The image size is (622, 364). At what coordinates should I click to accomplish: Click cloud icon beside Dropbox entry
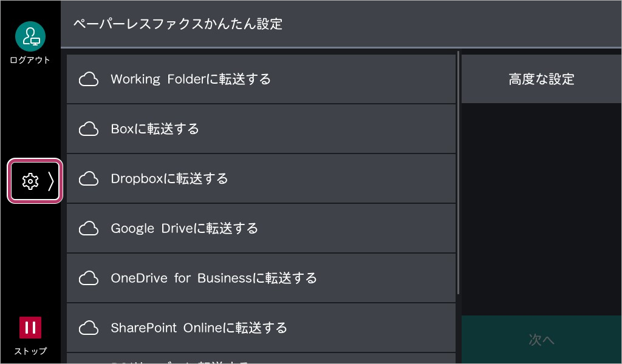89,178
